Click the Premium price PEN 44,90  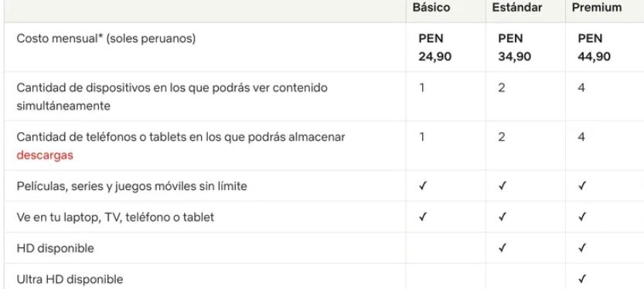coord(595,48)
